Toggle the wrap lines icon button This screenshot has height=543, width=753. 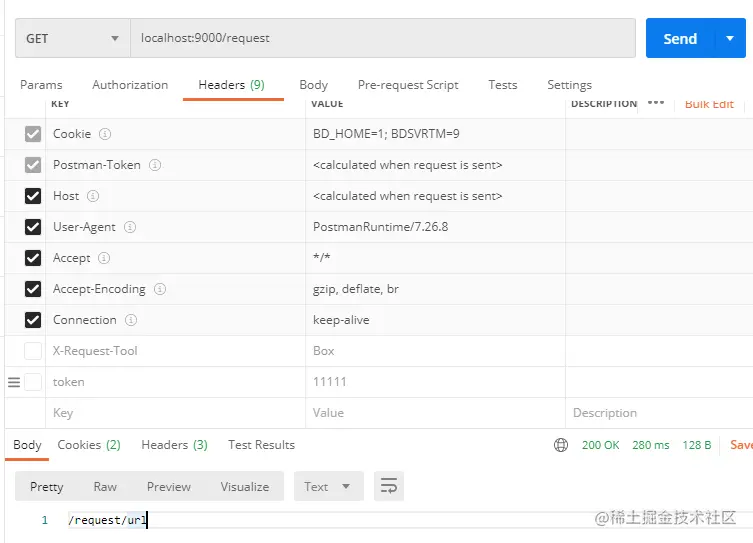389,486
